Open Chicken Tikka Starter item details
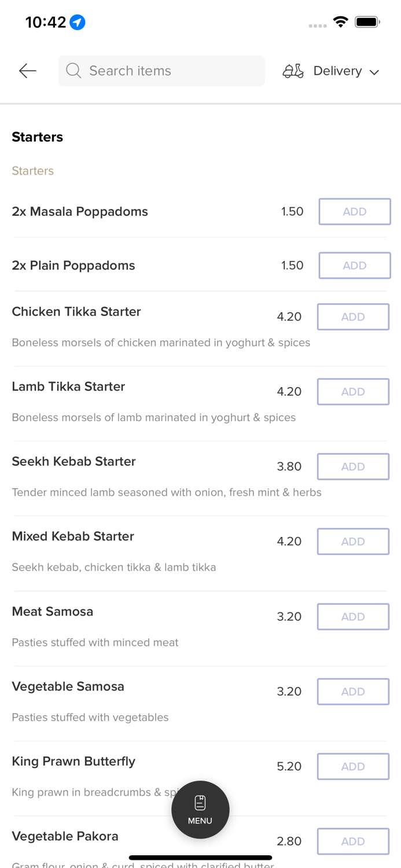The image size is (401, 868). click(x=76, y=312)
